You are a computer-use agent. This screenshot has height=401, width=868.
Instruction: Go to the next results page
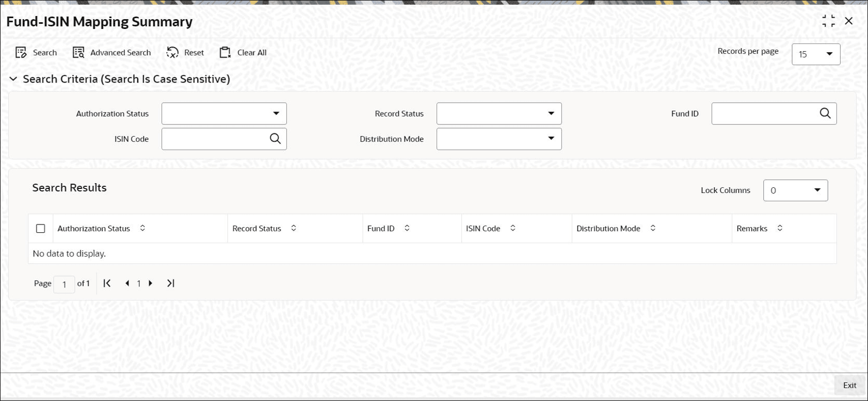pos(151,283)
